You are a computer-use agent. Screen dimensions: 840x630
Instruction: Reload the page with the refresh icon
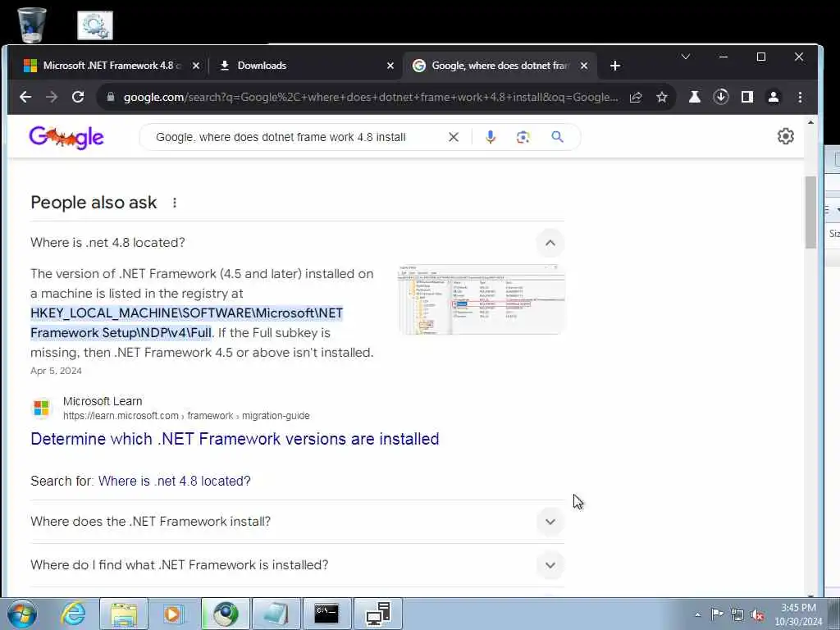[78, 97]
